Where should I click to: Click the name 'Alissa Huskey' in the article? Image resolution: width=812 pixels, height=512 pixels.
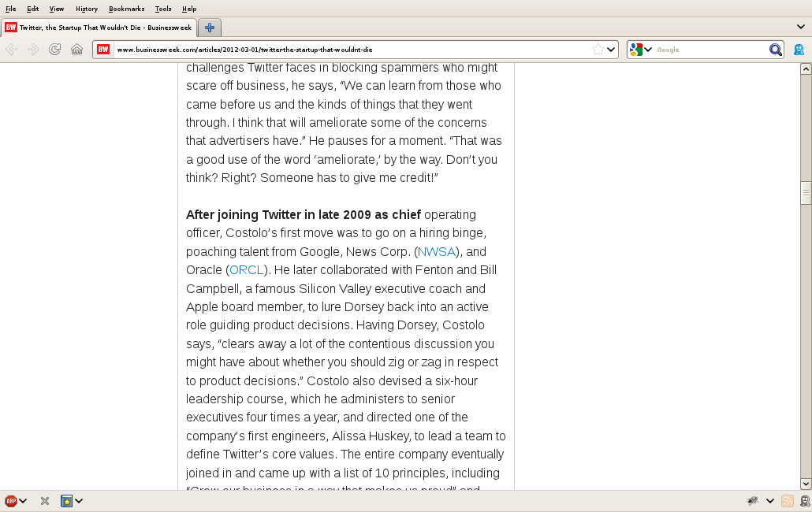371,436
